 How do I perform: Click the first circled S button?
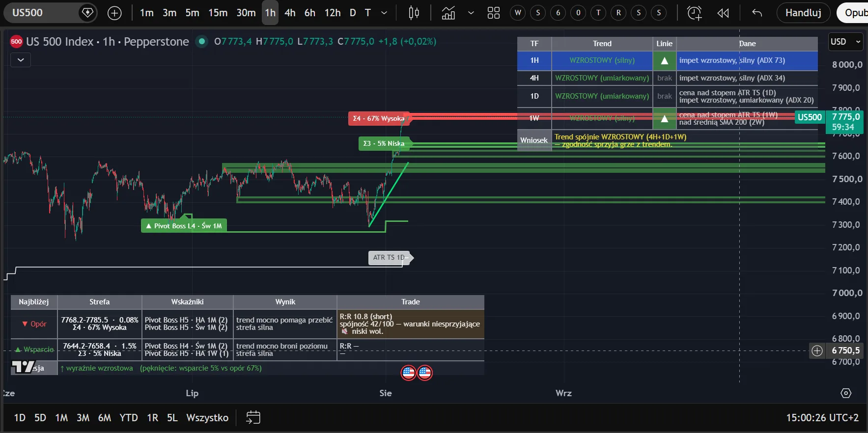538,13
